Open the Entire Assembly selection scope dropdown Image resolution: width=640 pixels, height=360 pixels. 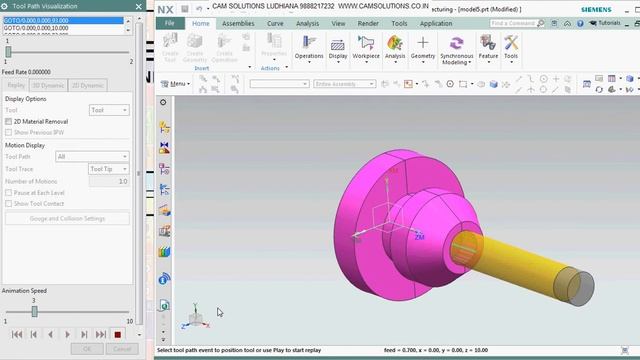click(344, 84)
